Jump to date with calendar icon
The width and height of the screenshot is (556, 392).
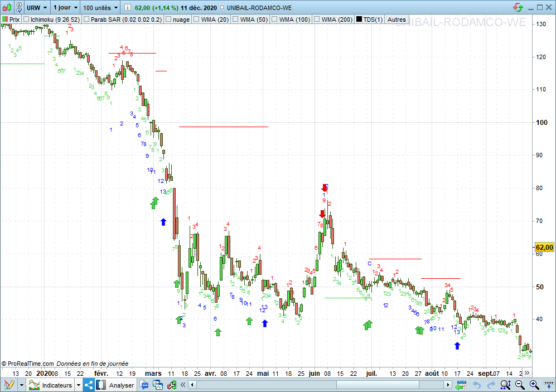pyautogui.click(x=461, y=385)
